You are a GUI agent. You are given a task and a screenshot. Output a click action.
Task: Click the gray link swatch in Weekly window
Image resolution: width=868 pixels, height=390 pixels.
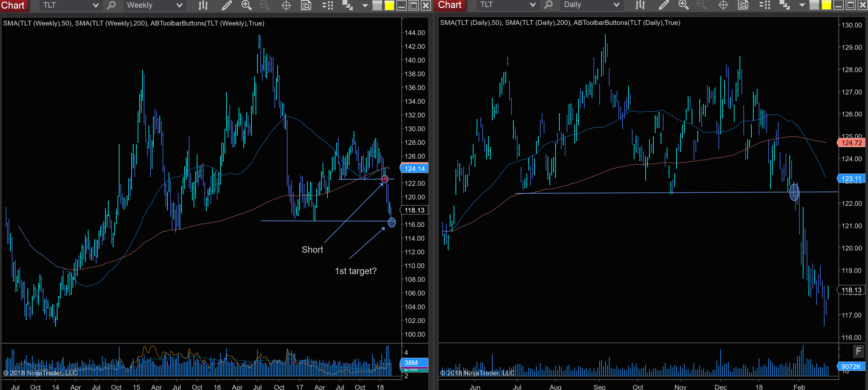point(377,6)
